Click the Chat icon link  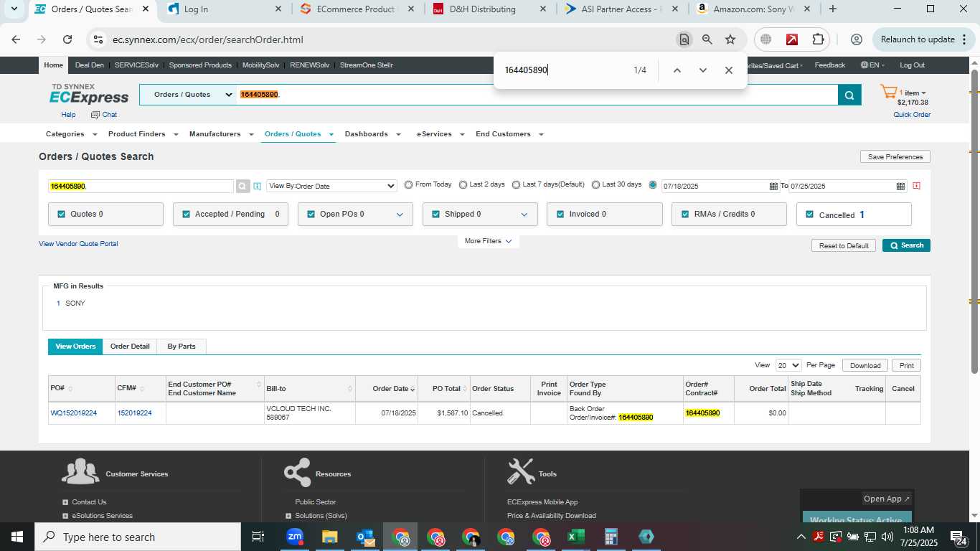[x=104, y=115]
